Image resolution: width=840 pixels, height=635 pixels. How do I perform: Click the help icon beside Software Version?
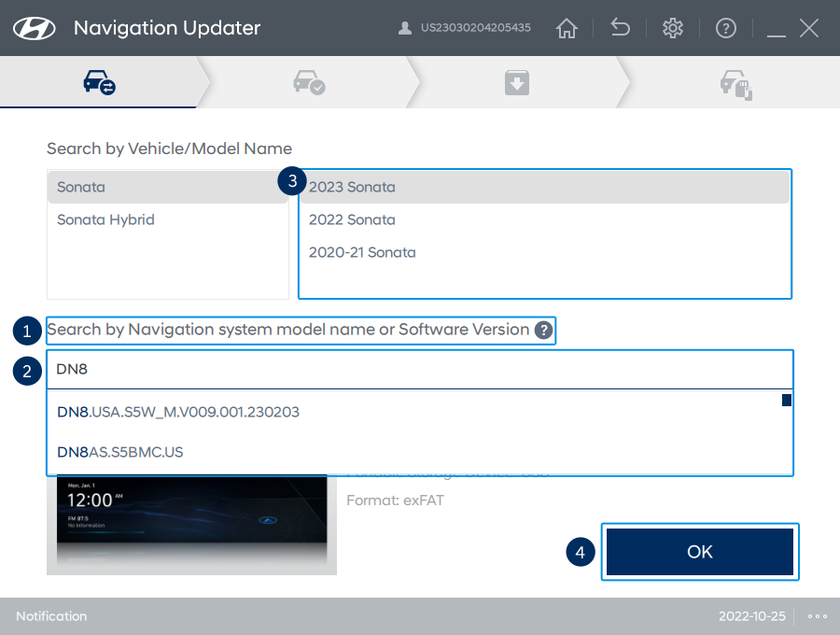tap(543, 330)
